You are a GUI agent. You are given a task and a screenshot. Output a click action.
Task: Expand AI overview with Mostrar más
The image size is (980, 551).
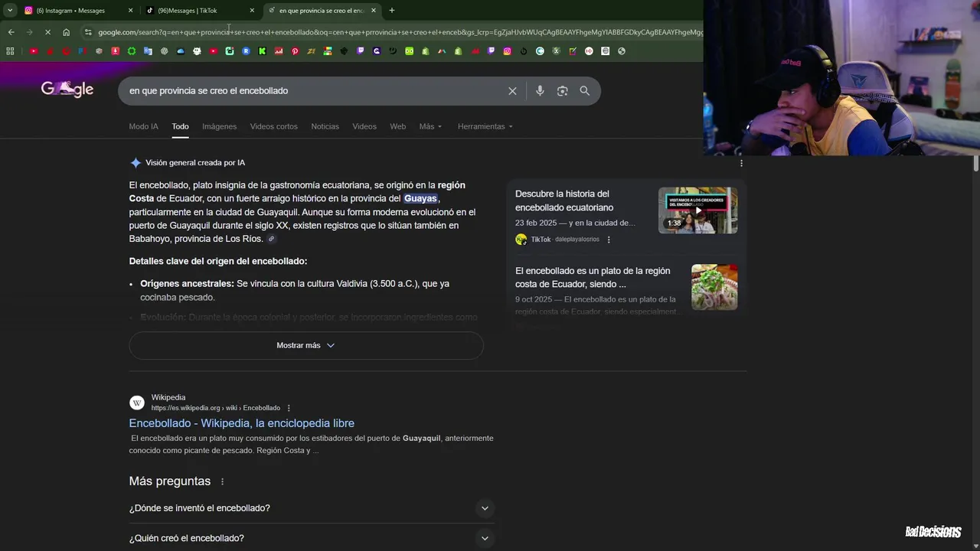pyautogui.click(x=306, y=345)
